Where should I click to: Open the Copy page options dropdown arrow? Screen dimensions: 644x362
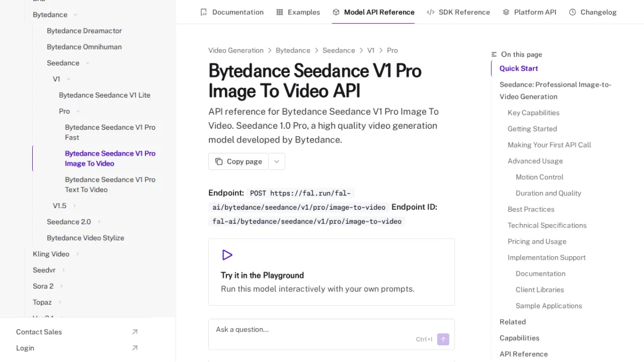[x=277, y=161]
